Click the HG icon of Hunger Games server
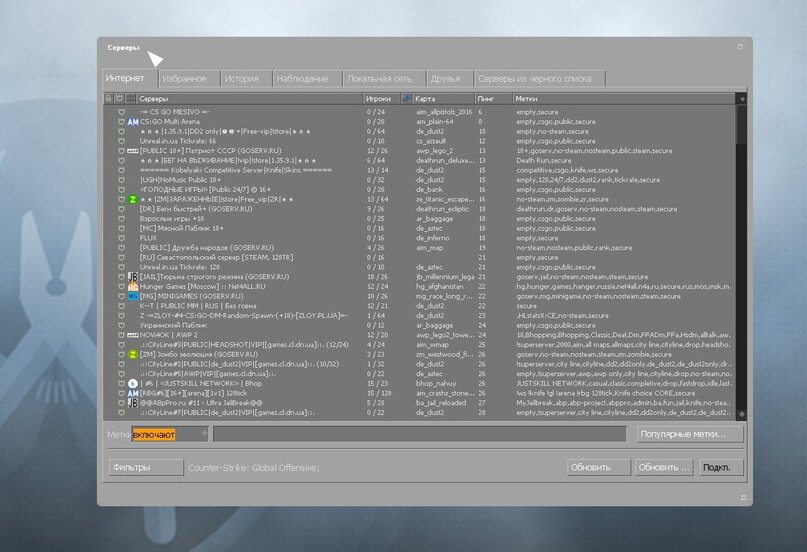This screenshot has width=807, height=552. (133, 287)
